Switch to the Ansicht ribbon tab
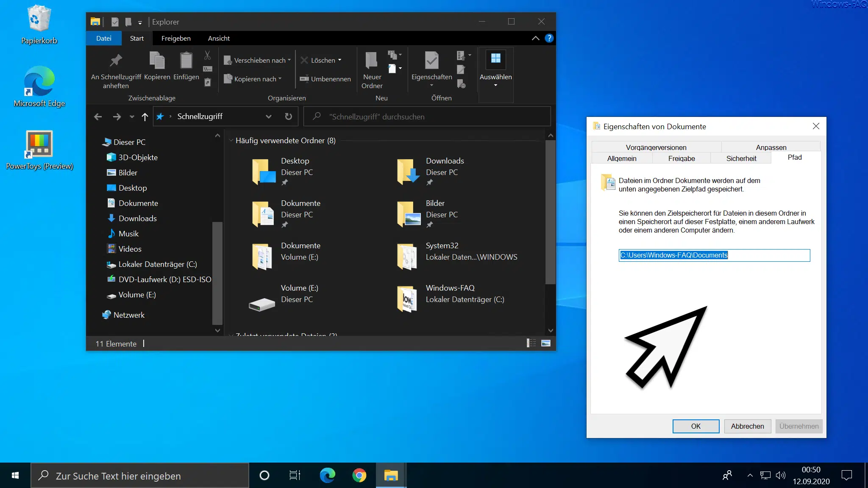Screen dimensions: 868x488 (x=219, y=38)
